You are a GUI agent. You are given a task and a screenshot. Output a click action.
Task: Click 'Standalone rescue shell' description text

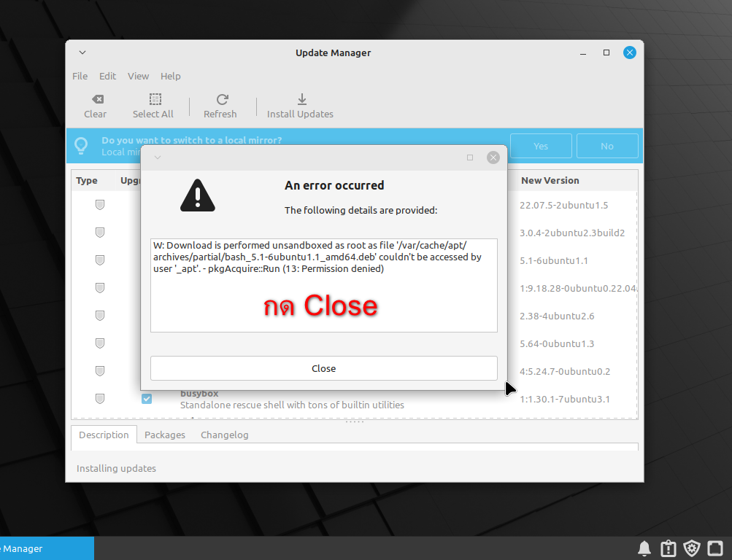(292, 405)
